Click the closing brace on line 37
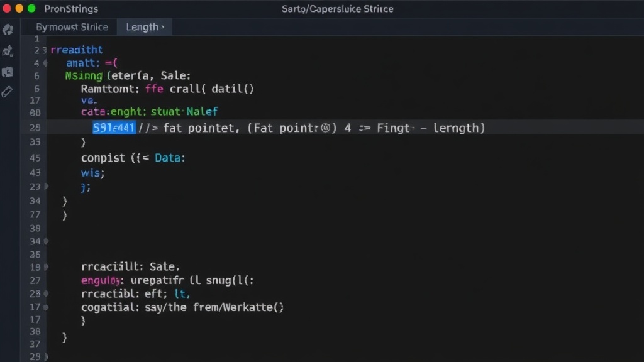644x362 pixels. point(65,337)
